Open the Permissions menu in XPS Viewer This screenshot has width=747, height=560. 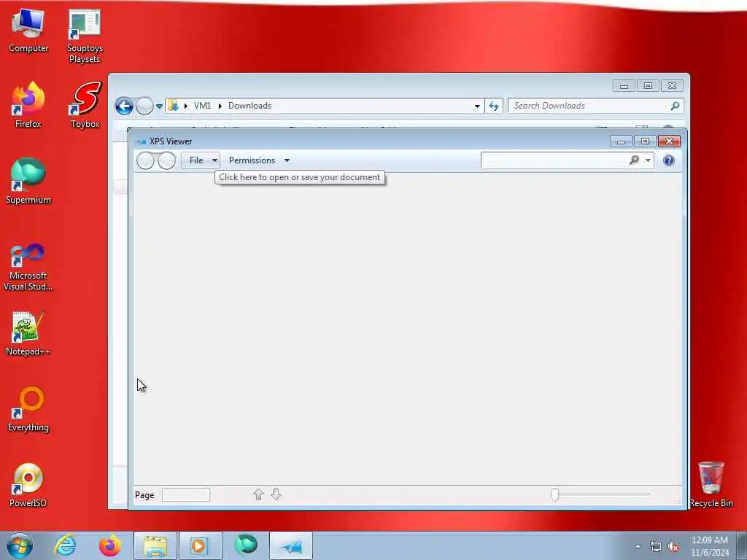point(252,160)
